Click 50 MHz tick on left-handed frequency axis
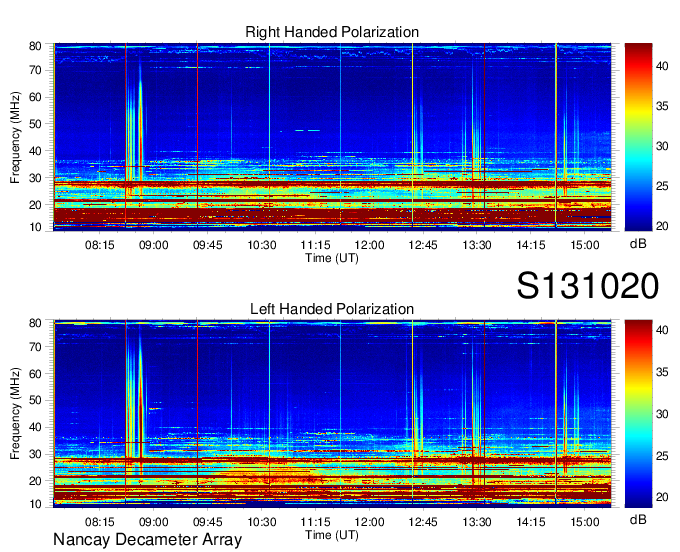Image resolution: width=680 pixels, height=552 pixels. pos(35,400)
